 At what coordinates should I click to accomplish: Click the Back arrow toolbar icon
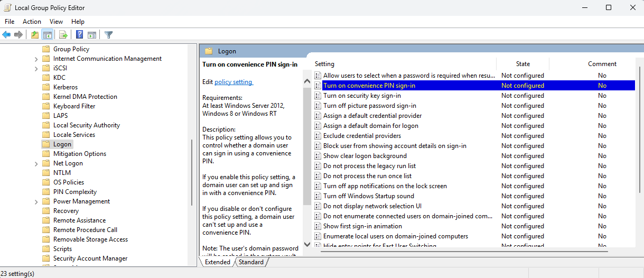[6, 35]
